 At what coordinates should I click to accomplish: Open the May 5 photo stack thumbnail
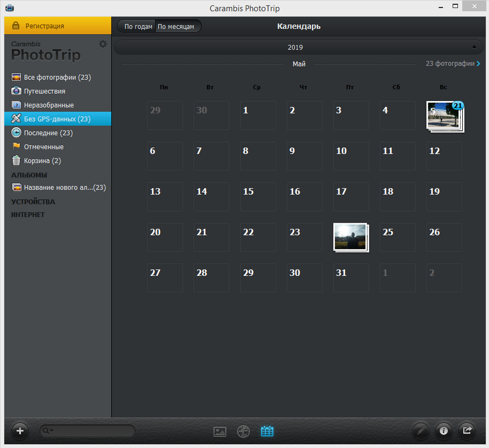point(445,117)
